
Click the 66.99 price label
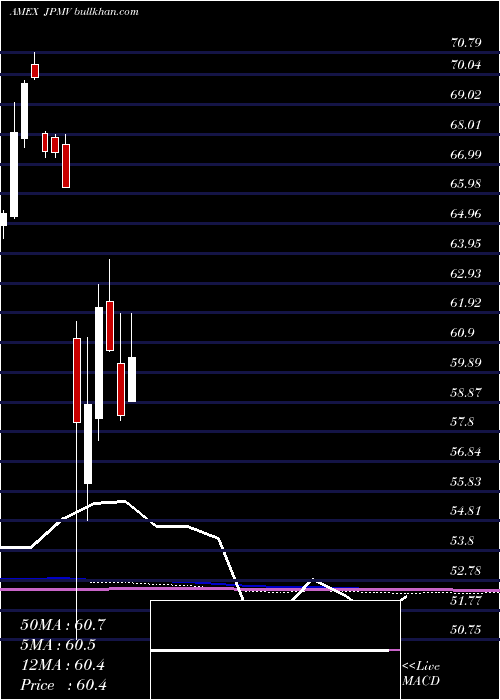point(466,154)
